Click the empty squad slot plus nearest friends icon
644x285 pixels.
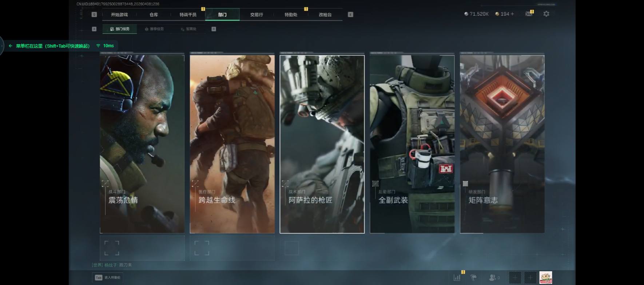click(515, 278)
